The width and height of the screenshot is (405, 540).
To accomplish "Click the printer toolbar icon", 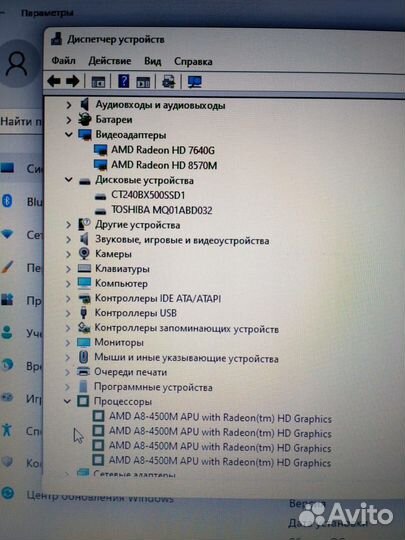I will 168,82.
